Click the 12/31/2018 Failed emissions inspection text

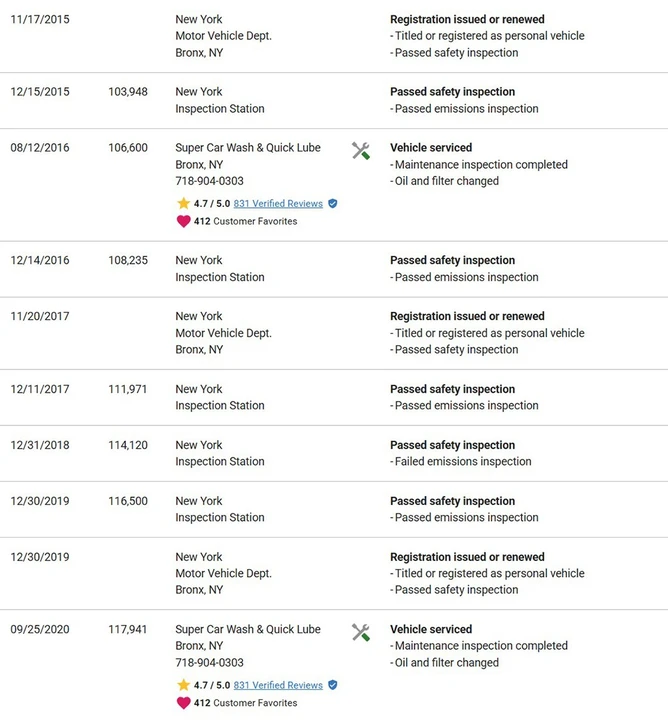[x=461, y=461]
